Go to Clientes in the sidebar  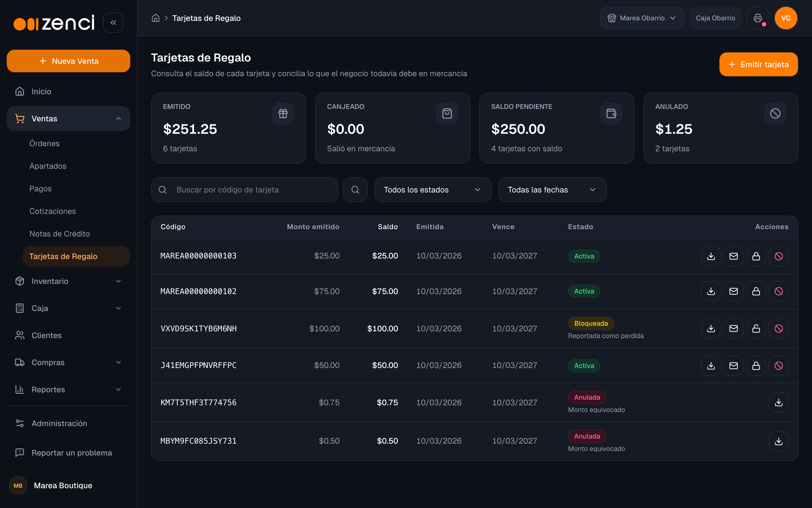coord(69,335)
